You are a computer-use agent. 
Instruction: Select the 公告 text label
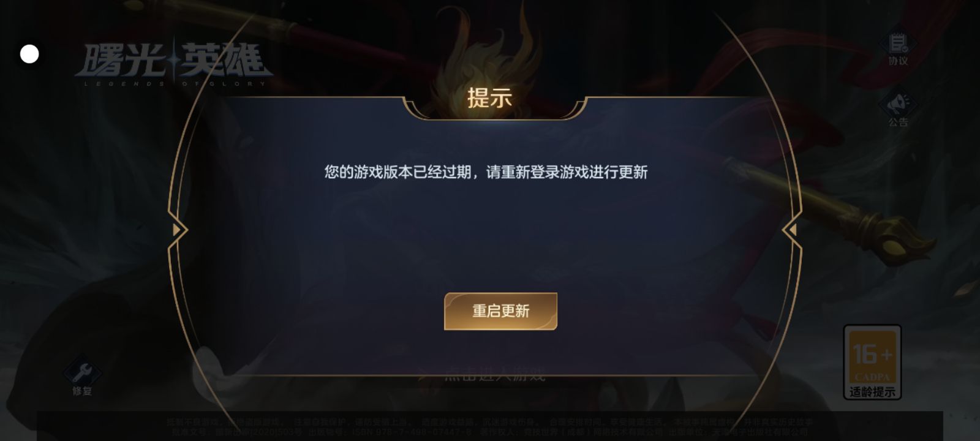[898, 123]
